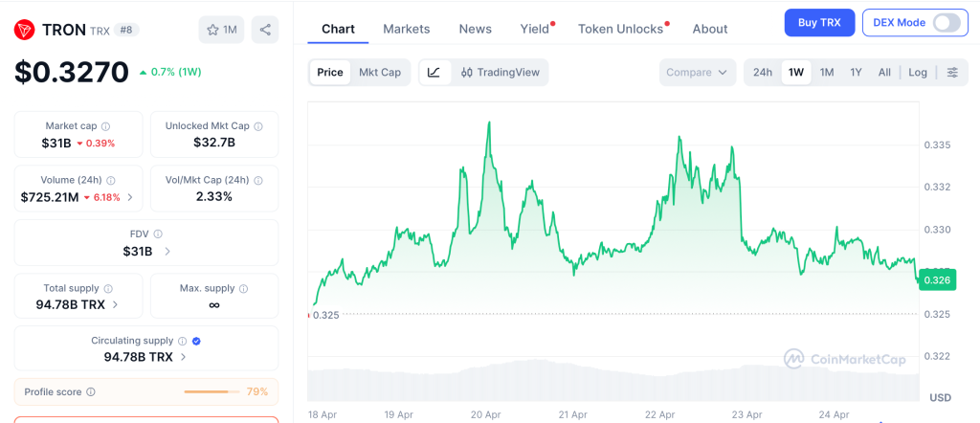
Task: Click the Profile score progress bar
Action: coord(212,391)
